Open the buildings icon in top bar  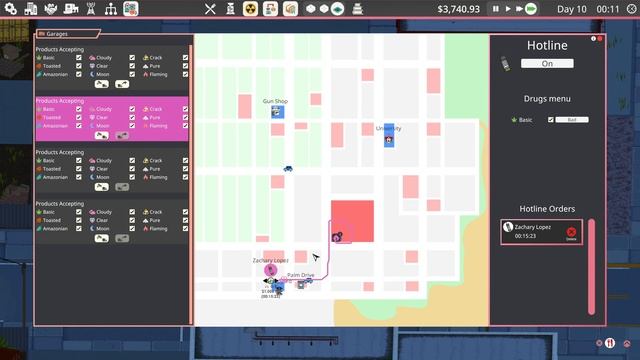pyautogui.click(x=31, y=9)
